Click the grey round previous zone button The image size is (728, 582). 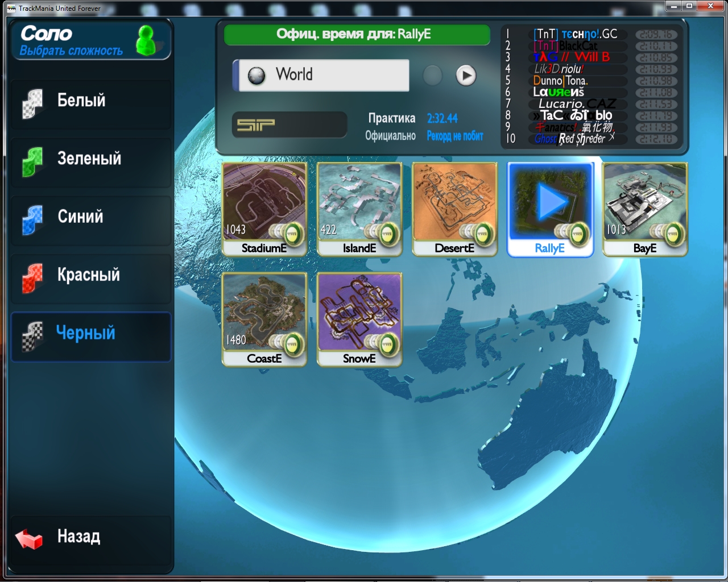(432, 76)
